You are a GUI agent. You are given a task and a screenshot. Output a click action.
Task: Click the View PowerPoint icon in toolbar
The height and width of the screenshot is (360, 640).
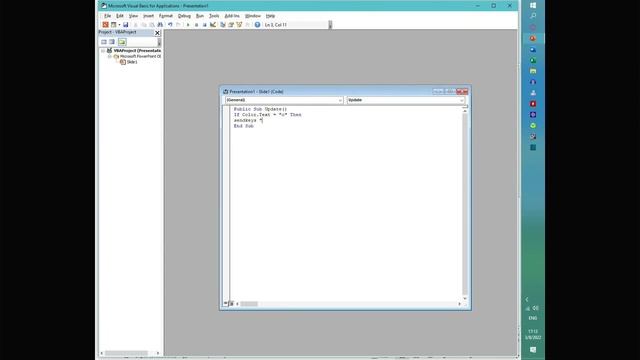click(105, 25)
